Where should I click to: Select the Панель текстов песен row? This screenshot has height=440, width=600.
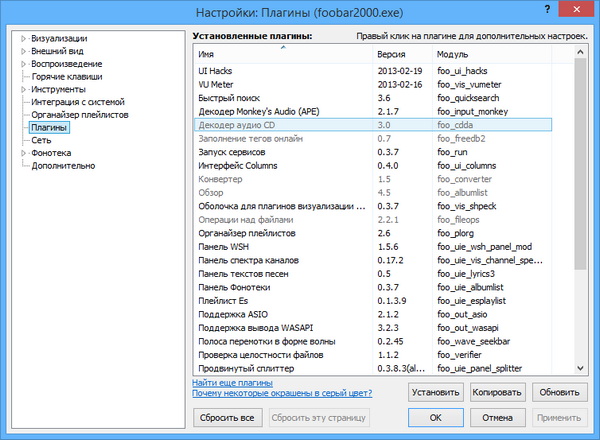(x=373, y=274)
